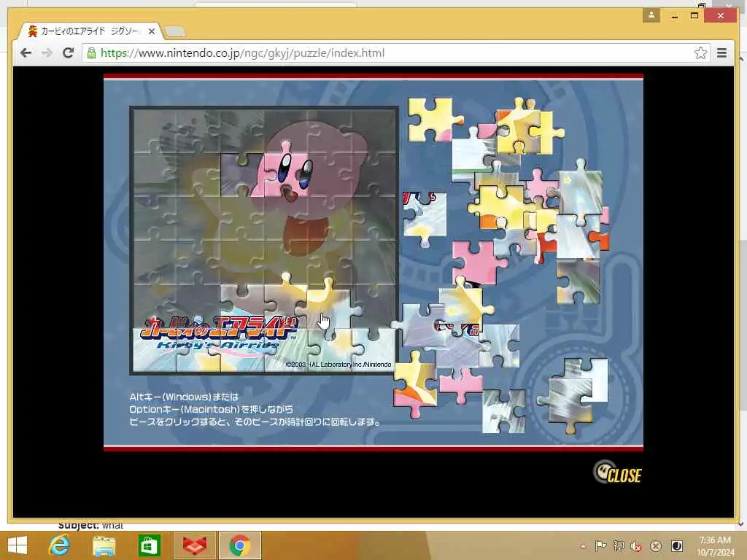The height and width of the screenshot is (560, 747).
Task: Open a new tab next to the jigsaw tab
Action: click(175, 32)
